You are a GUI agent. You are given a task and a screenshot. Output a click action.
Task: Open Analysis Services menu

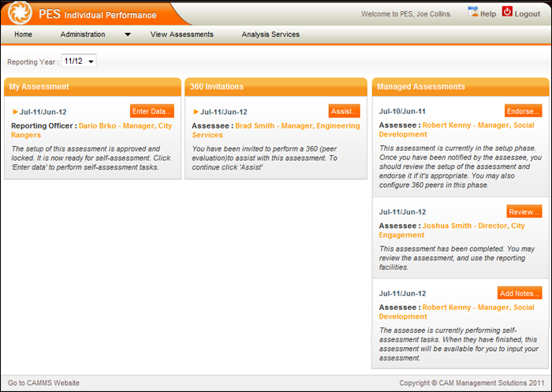point(270,35)
